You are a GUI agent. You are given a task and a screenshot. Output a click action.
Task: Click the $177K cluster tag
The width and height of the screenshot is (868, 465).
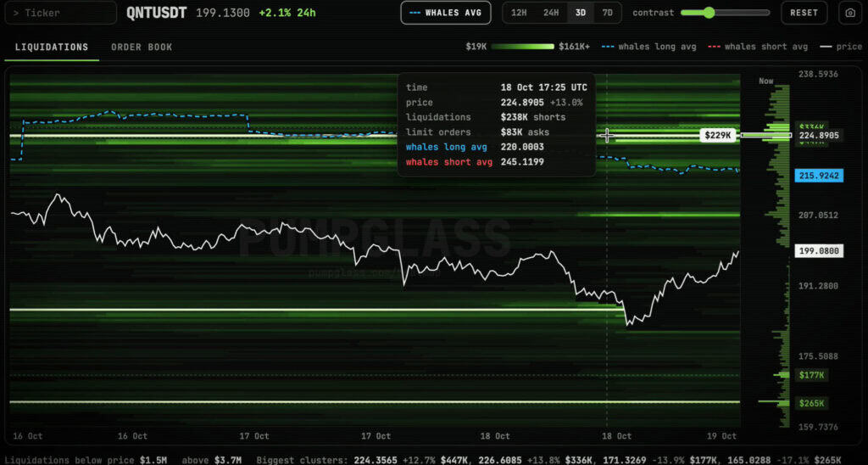(811, 375)
